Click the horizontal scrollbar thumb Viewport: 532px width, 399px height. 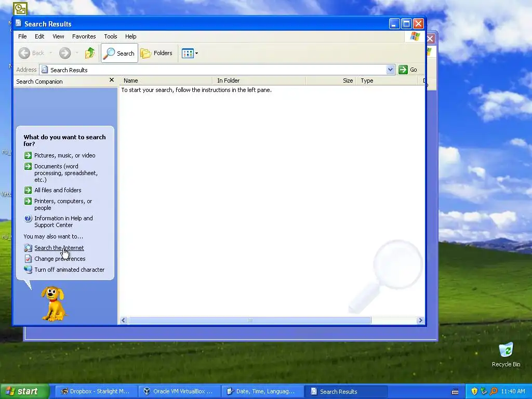pyautogui.click(x=250, y=320)
